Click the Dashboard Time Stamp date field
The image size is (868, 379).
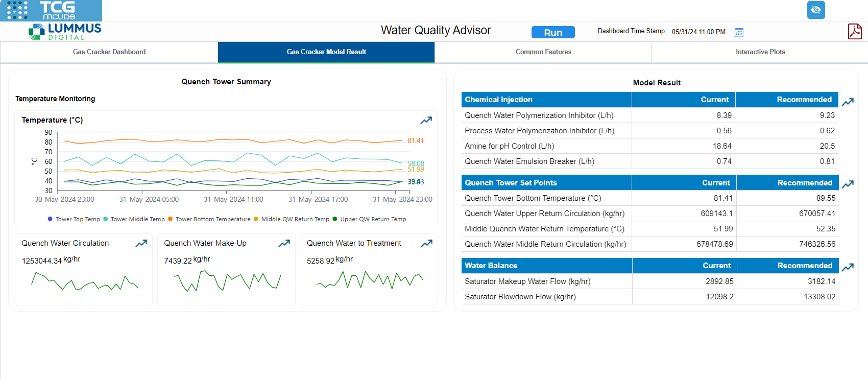pyautogui.click(x=698, y=32)
